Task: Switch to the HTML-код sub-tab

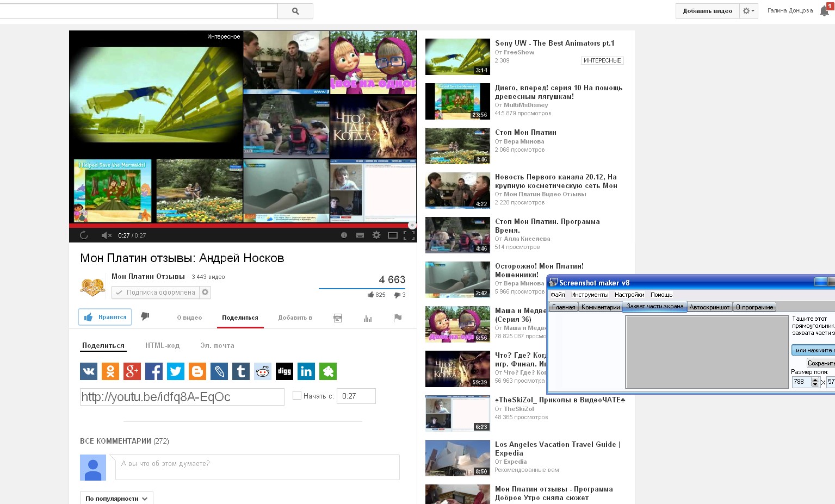Action: (162, 346)
